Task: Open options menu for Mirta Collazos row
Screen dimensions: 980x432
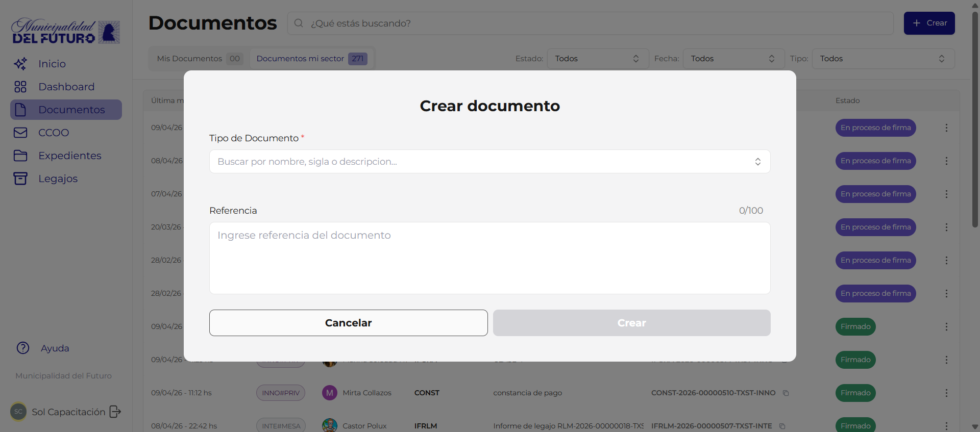Action: [x=946, y=393]
